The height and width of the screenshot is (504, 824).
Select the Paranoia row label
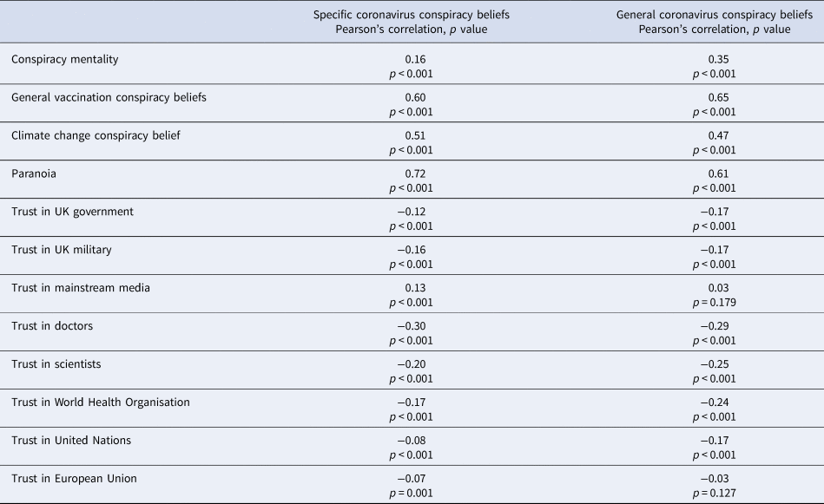point(34,173)
